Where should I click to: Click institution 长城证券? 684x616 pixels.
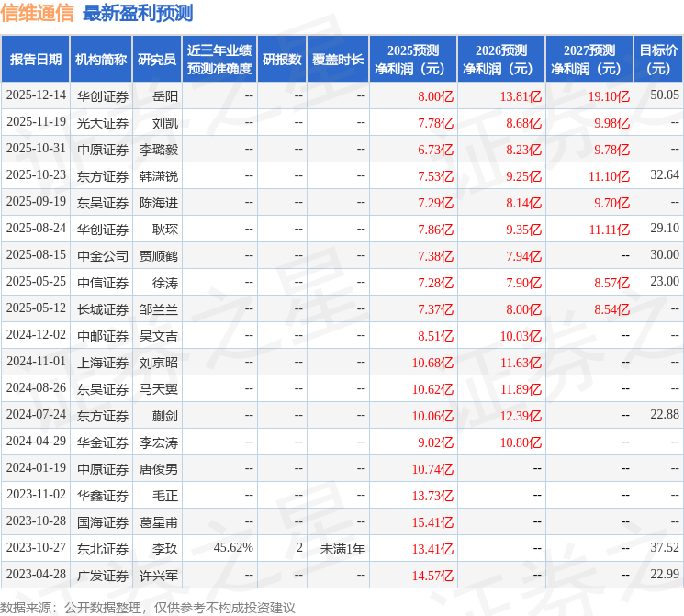[x=103, y=309]
